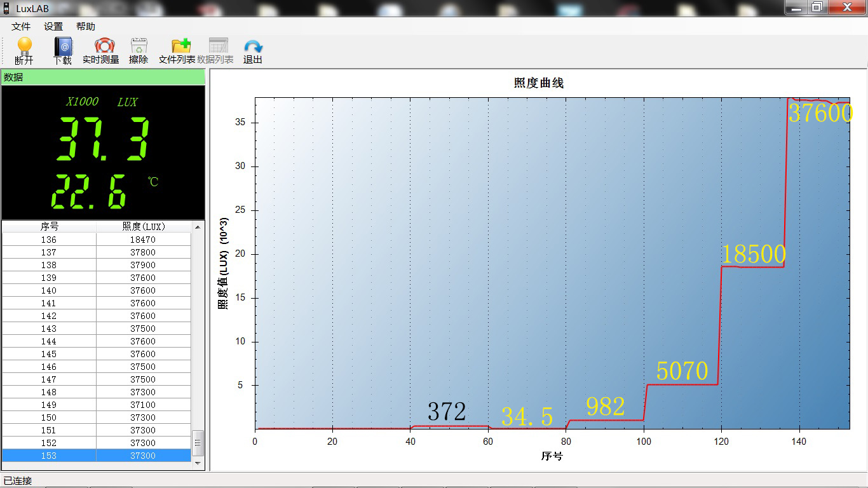Click the 照度(LUX) column header
This screenshot has height=488, width=868.
pos(144,227)
